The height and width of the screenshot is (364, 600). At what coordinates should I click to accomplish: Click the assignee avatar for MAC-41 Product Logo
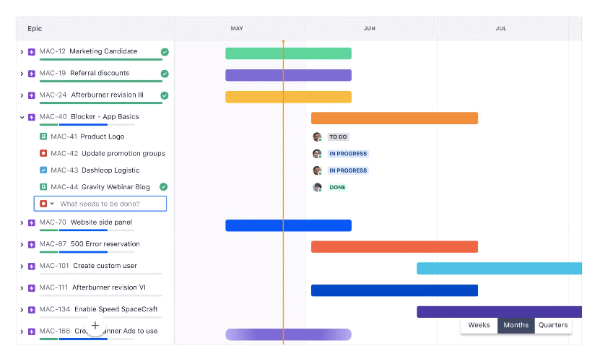(317, 136)
